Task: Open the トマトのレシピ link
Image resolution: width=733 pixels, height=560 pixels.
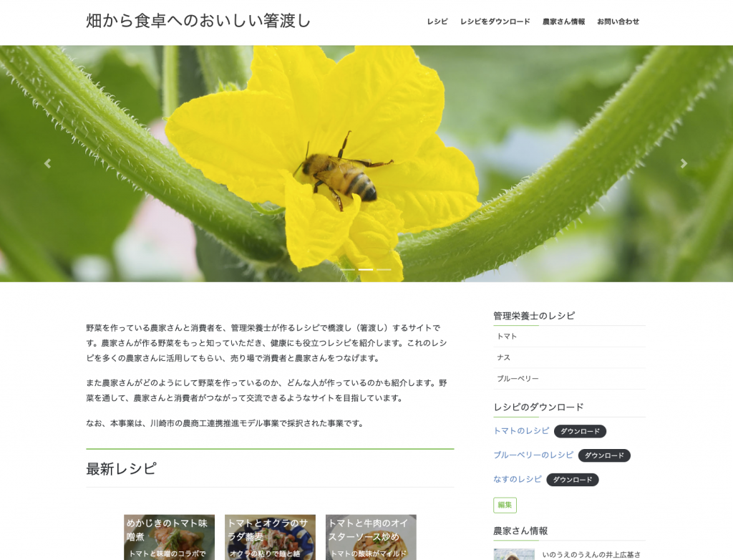Action: [x=521, y=431]
